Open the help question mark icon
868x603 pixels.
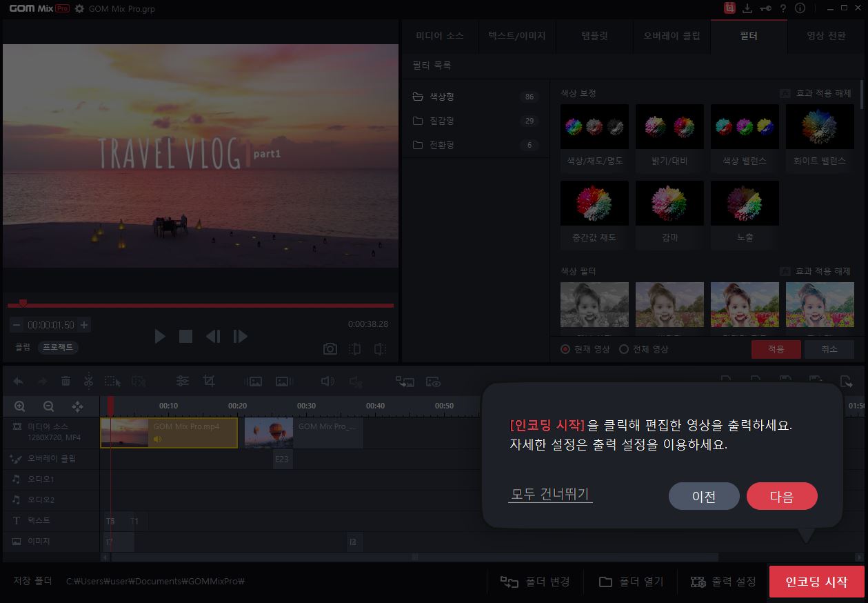(x=783, y=8)
